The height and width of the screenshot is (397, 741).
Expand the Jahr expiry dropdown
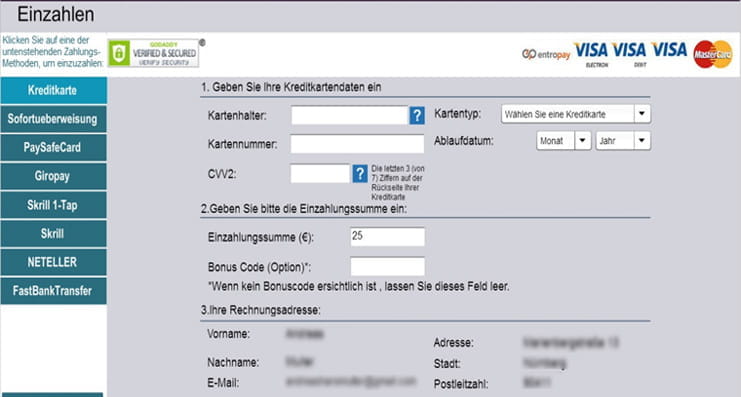(623, 141)
